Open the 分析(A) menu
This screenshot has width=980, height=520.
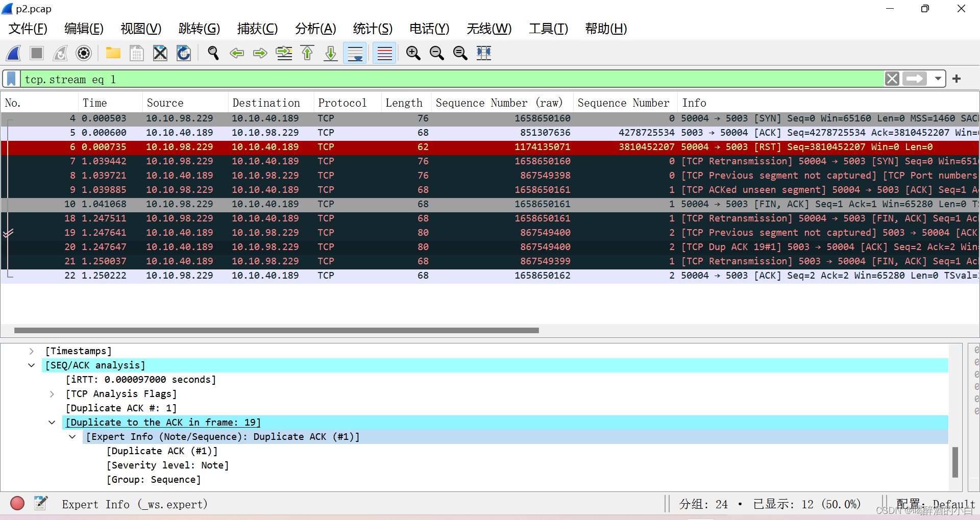click(x=315, y=29)
